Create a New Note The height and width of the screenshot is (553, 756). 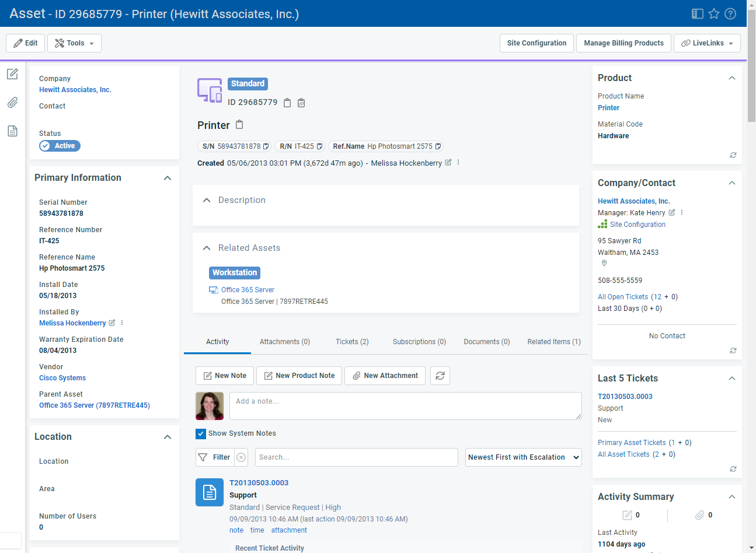[x=225, y=376]
